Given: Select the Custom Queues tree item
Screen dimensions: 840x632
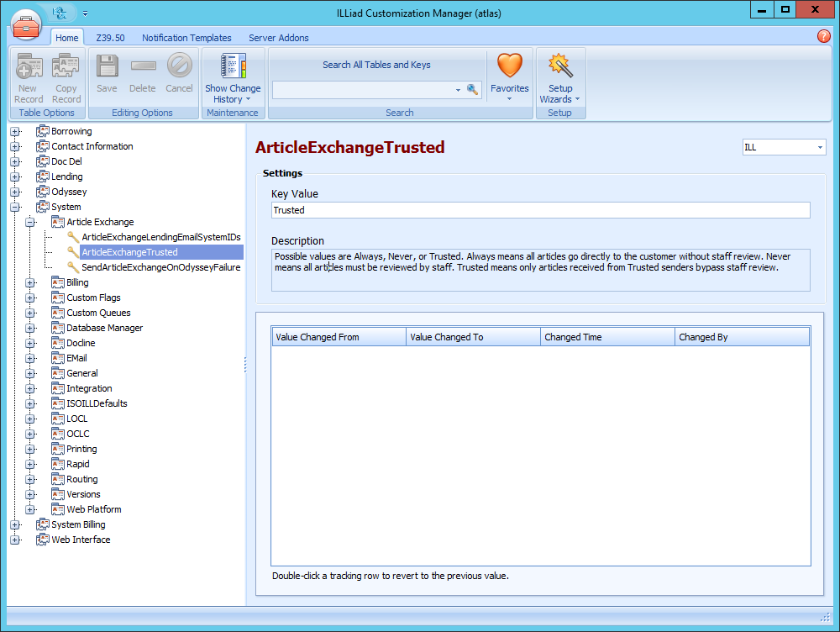Looking at the screenshot, I should click(98, 313).
